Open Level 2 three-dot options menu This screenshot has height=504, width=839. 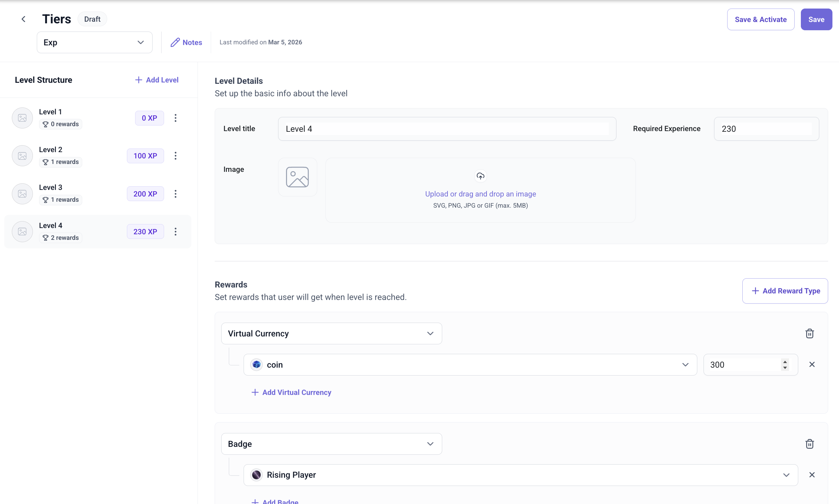pos(175,155)
